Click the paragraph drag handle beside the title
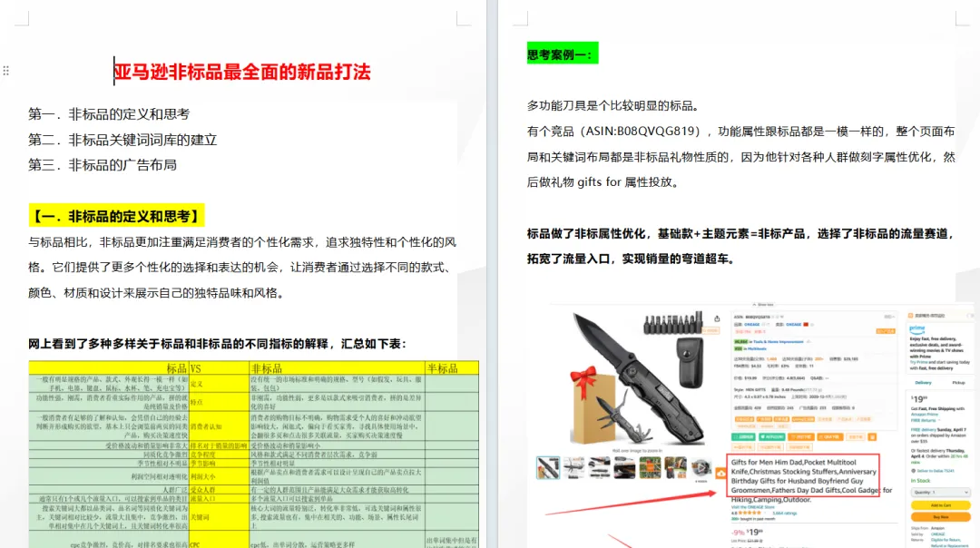Image resolution: width=980 pixels, height=548 pixels. click(x=5, y=71)
